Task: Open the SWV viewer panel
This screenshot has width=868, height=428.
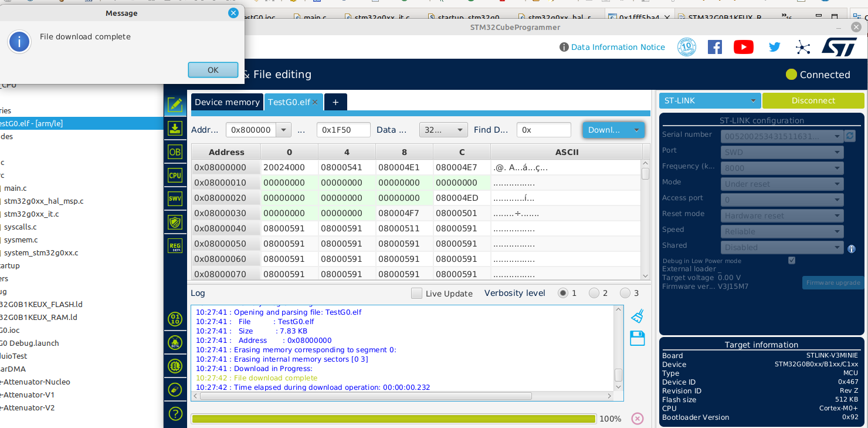Action: pos(175,198)
